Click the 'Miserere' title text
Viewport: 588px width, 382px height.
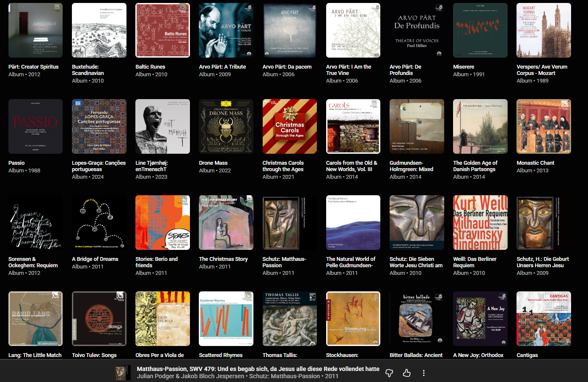[464, 67]
